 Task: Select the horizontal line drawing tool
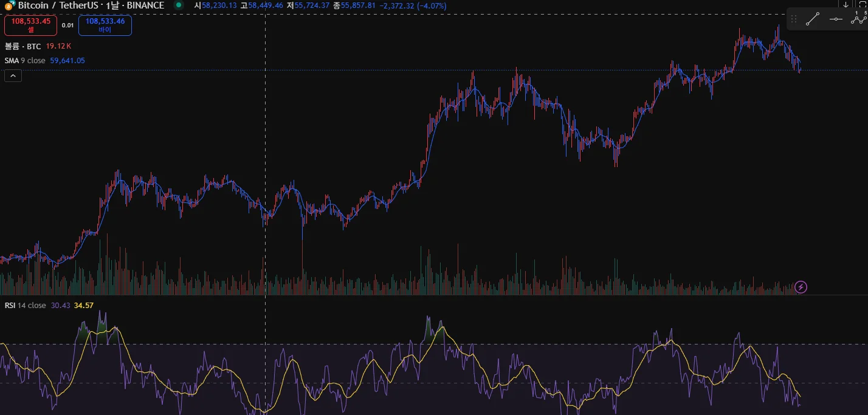point(836,19)
